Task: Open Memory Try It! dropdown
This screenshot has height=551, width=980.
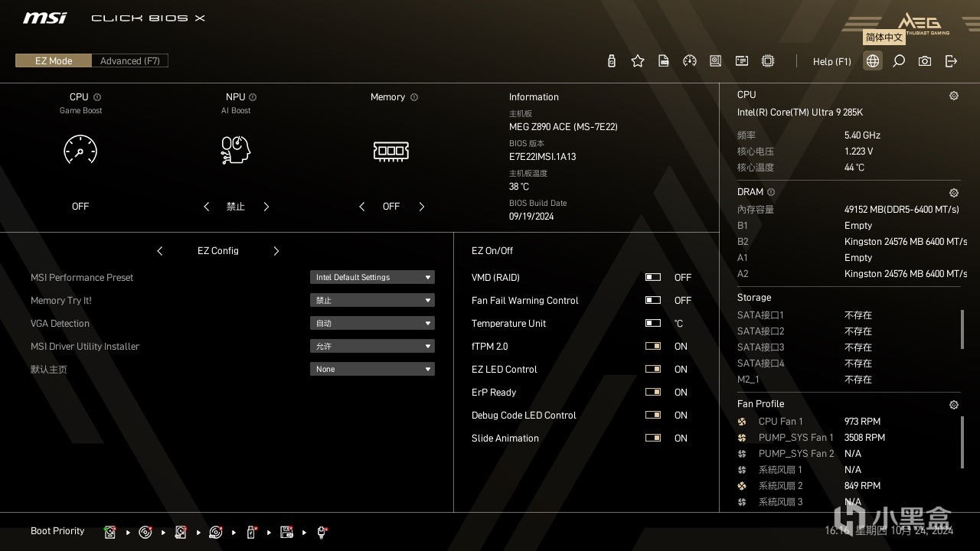Action: pos(372,301)
